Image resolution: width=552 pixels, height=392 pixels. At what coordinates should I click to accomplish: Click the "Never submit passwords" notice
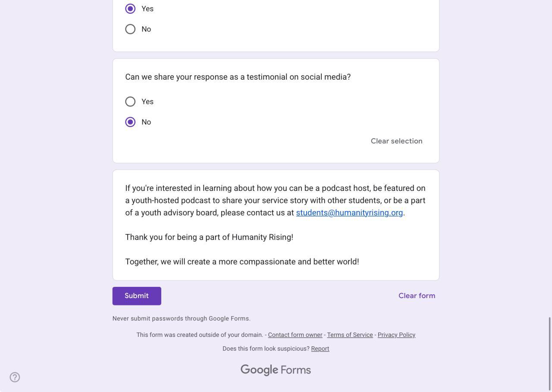pos(181,319)
